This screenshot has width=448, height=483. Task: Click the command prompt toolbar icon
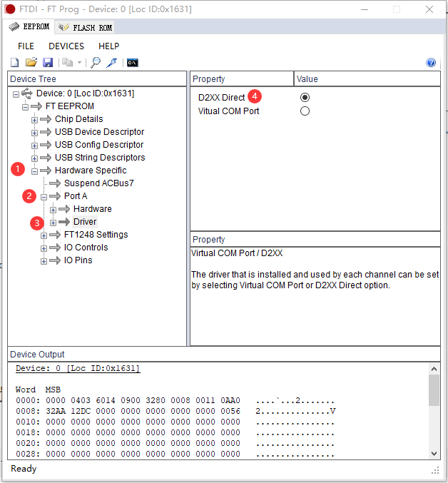133,63
